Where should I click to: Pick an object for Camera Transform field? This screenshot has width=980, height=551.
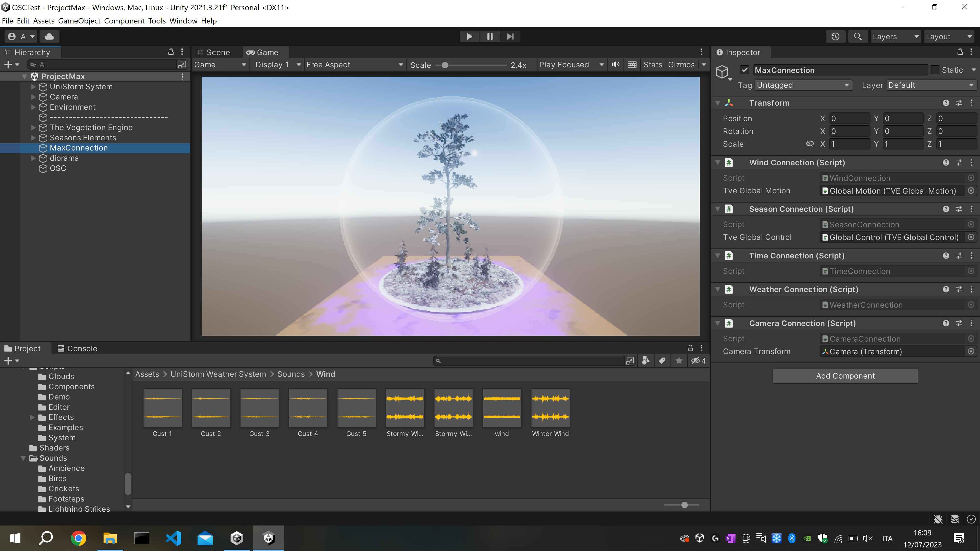pos(971,351)
